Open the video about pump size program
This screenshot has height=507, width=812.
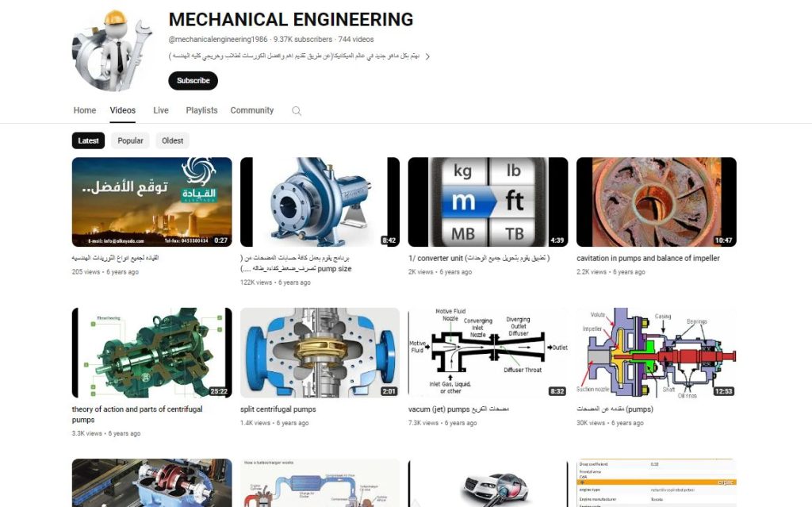(x=319, y=201)
